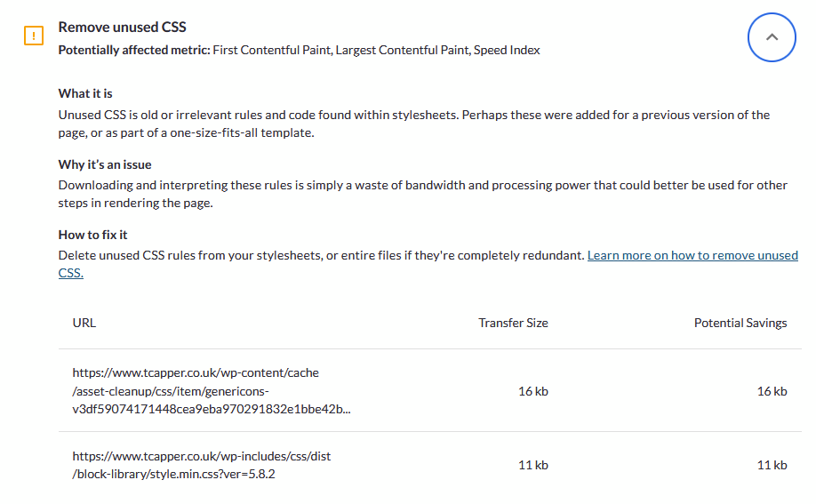Click the URL column header
The height and width of the screenshot is (504, 816).
[x=84, y=323]
